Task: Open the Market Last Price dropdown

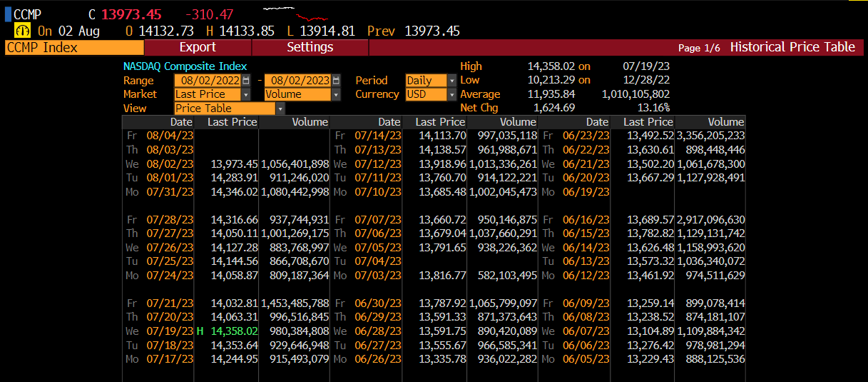Action: [x=246, y=94]
